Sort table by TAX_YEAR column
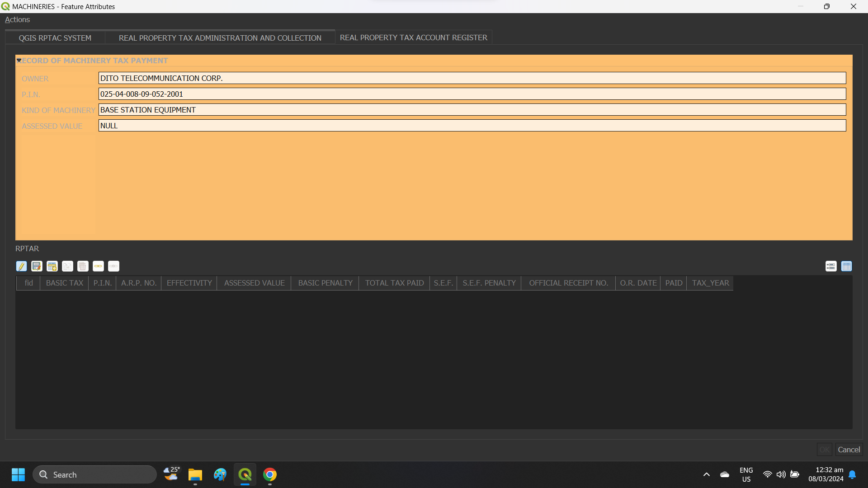Image resolution: width=868 pixels, height=488 pixels. click(710, 283)
